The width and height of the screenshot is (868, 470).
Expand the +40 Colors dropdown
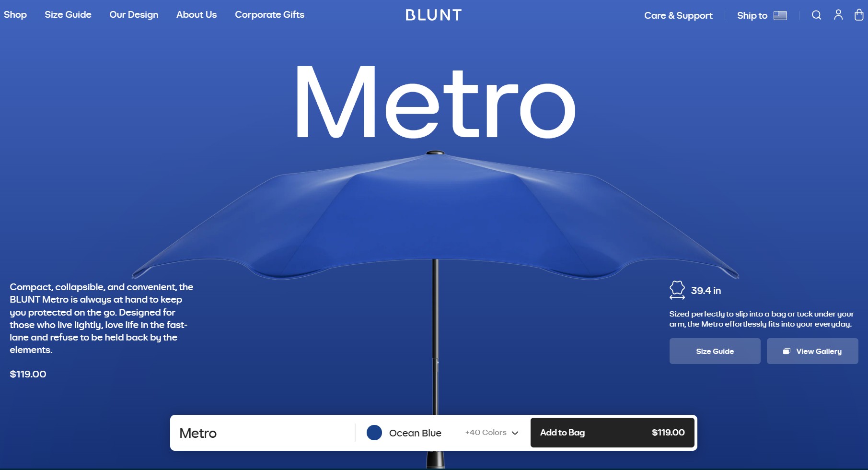pyautogui.click(x=492, y=433)
